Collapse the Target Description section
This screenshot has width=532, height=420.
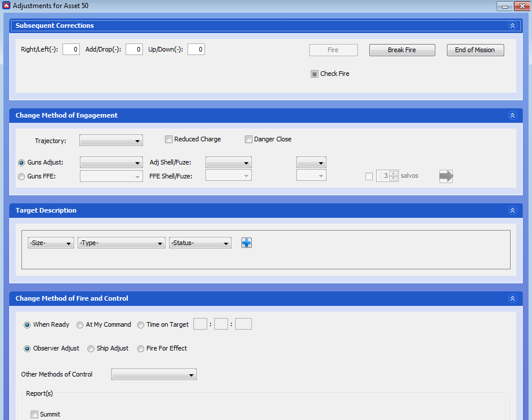click(x=512, y=210)
